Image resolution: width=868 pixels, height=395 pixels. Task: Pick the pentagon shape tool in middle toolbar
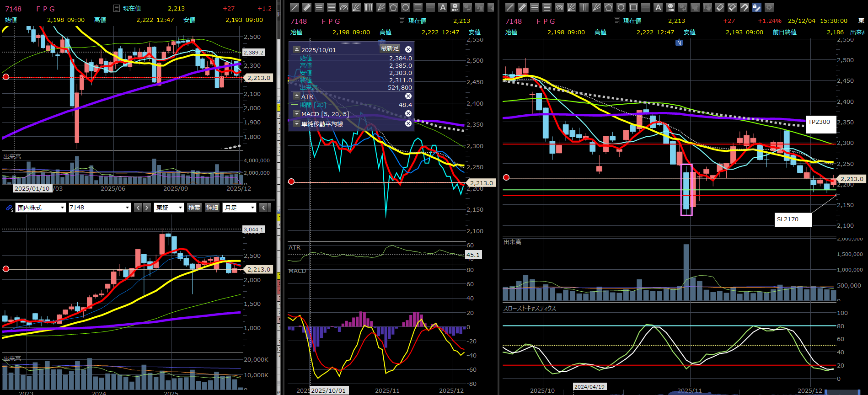point(393,7)
